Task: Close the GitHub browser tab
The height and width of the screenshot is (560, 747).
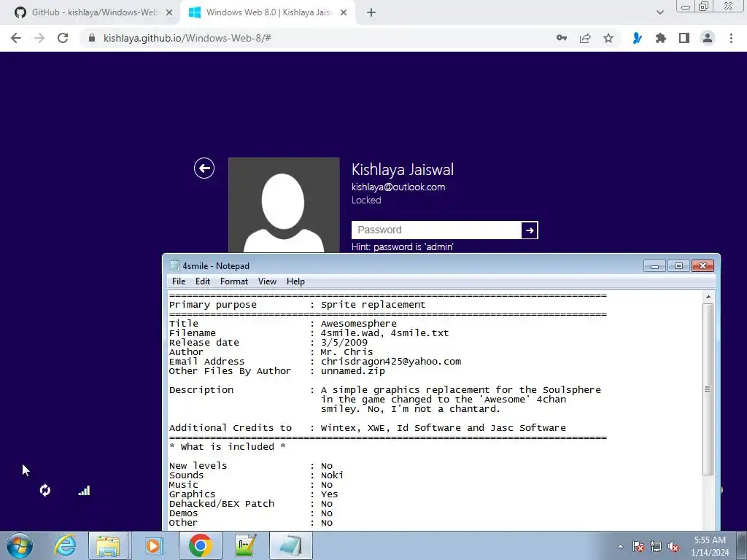Action: click(169, 13)
